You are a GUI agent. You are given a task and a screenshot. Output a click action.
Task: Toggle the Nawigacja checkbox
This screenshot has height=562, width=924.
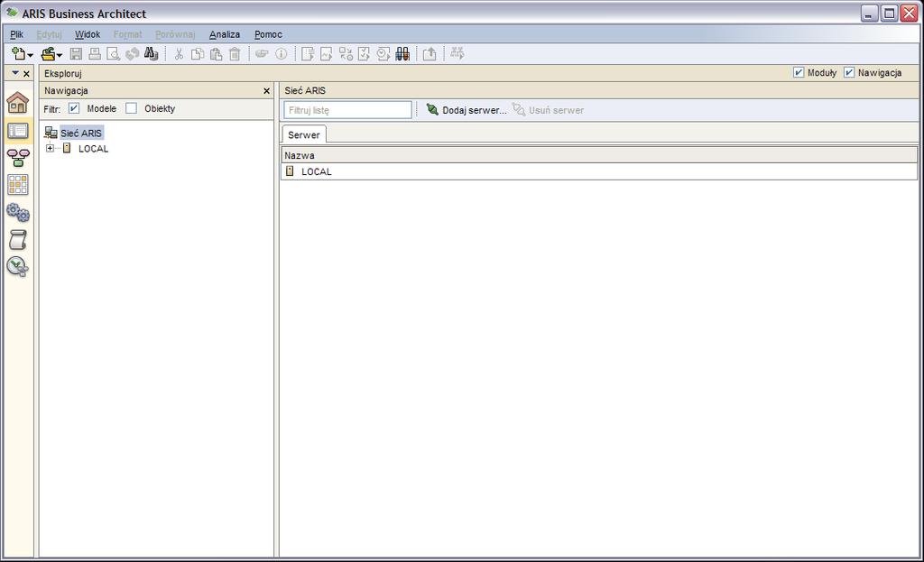[x=849, y=72]
